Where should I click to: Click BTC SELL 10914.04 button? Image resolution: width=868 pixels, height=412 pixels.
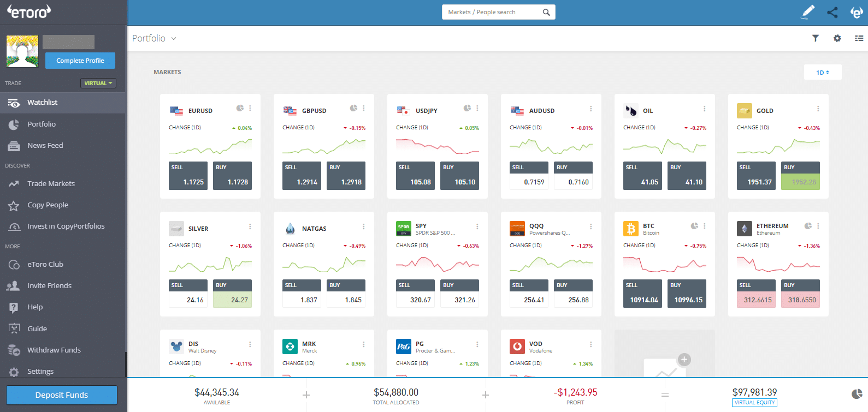642,294
